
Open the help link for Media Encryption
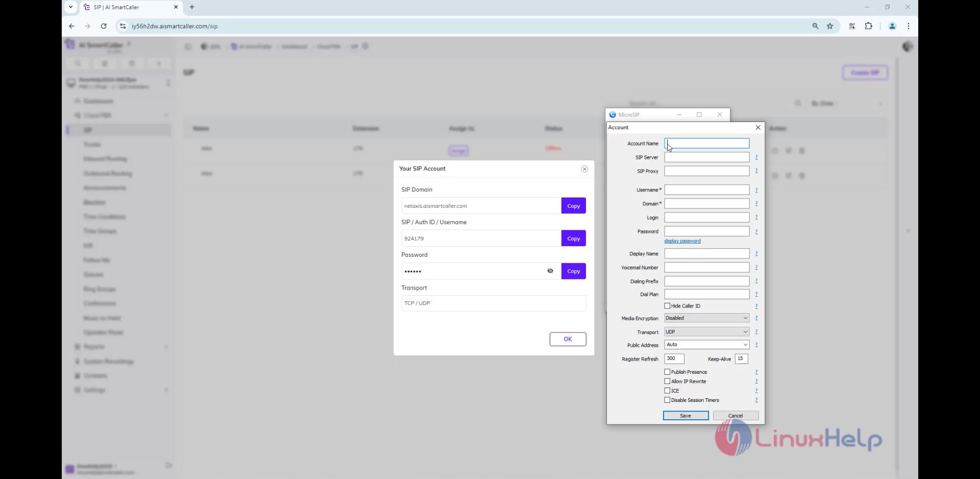click(756, 318)
